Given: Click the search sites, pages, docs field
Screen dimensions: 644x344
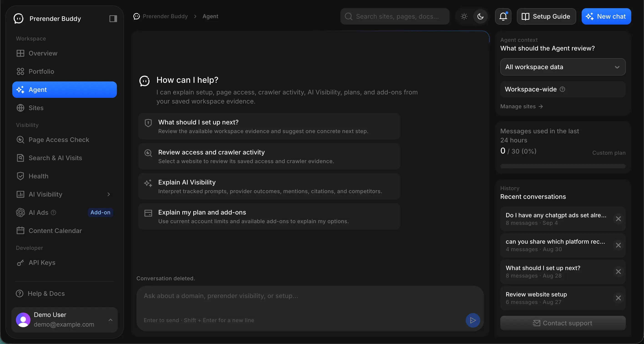Looking at the screenshot, I should tap(395, 17).
